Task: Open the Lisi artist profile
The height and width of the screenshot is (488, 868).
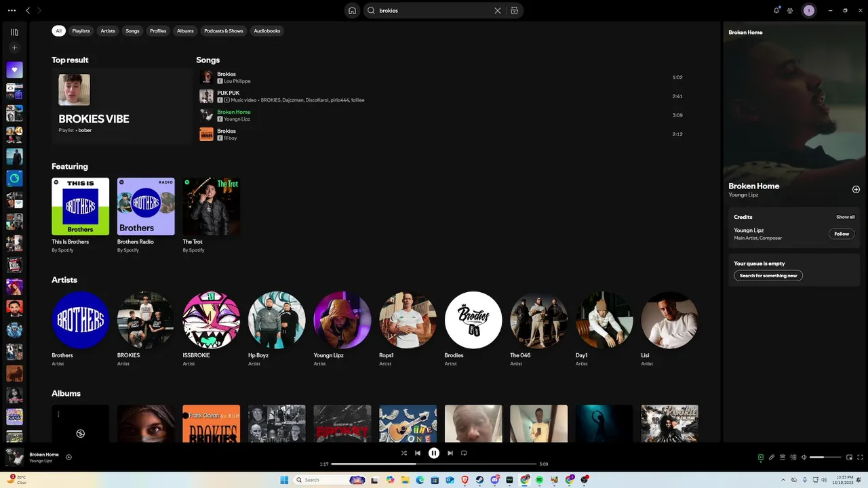Action: point(669,329)
